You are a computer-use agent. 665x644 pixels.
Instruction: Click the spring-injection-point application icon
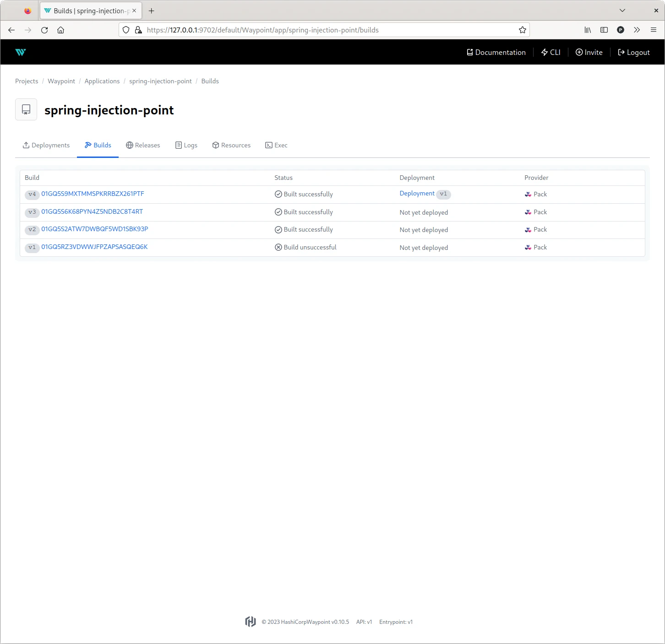point(26,110)
